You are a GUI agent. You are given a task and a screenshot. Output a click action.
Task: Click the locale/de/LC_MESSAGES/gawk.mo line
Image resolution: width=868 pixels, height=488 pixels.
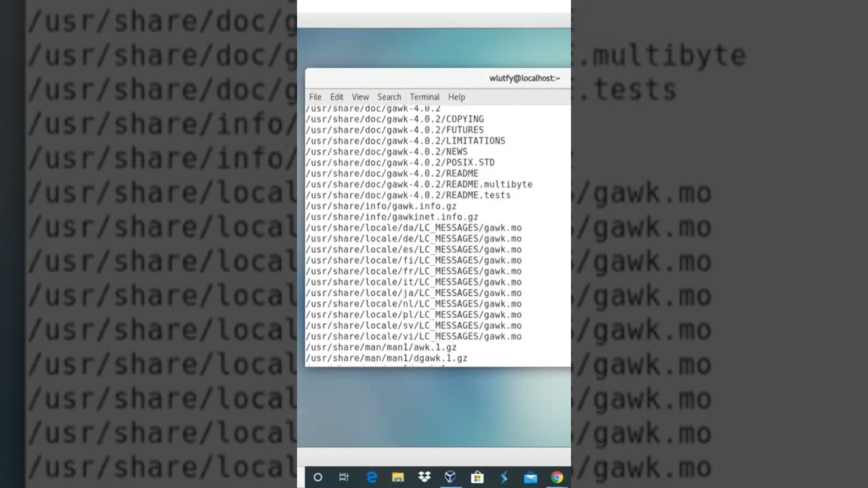pos(414,239)
